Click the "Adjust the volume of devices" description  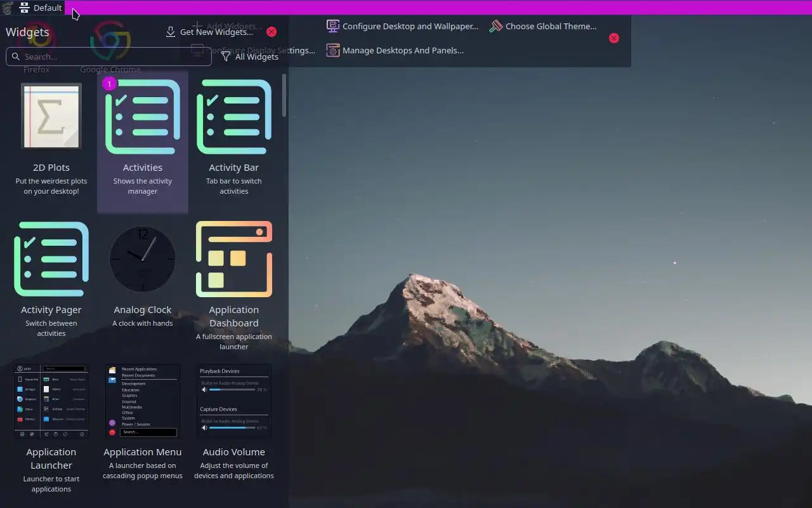234,471
